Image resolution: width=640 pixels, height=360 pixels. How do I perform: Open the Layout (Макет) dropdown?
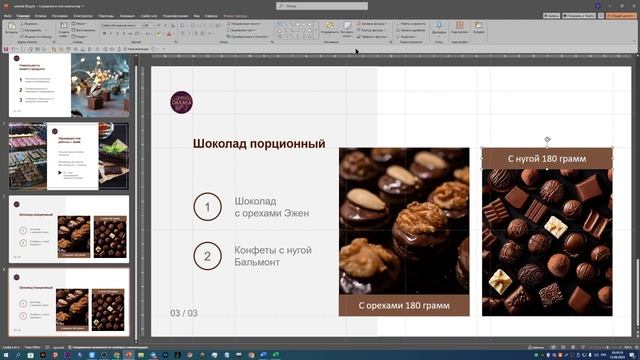[80, 24]
